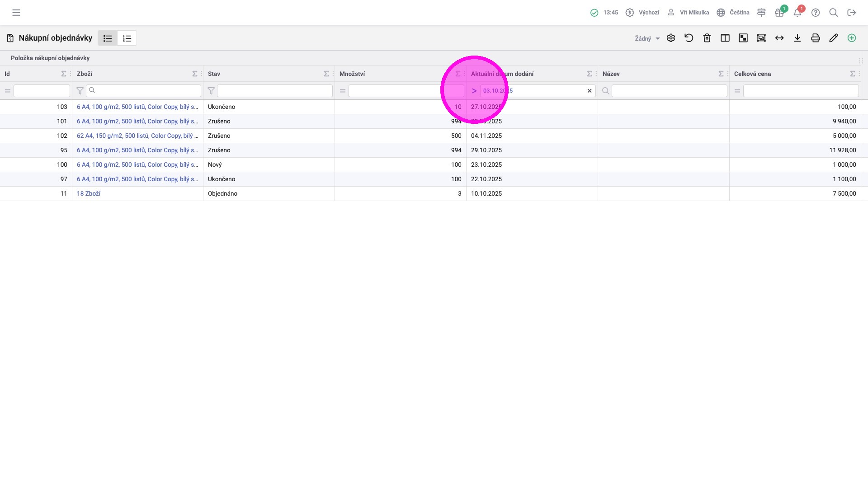The width and height of the screenshot is (868, 488).
Task: Click the download export icon
Action: pos(797,38)
